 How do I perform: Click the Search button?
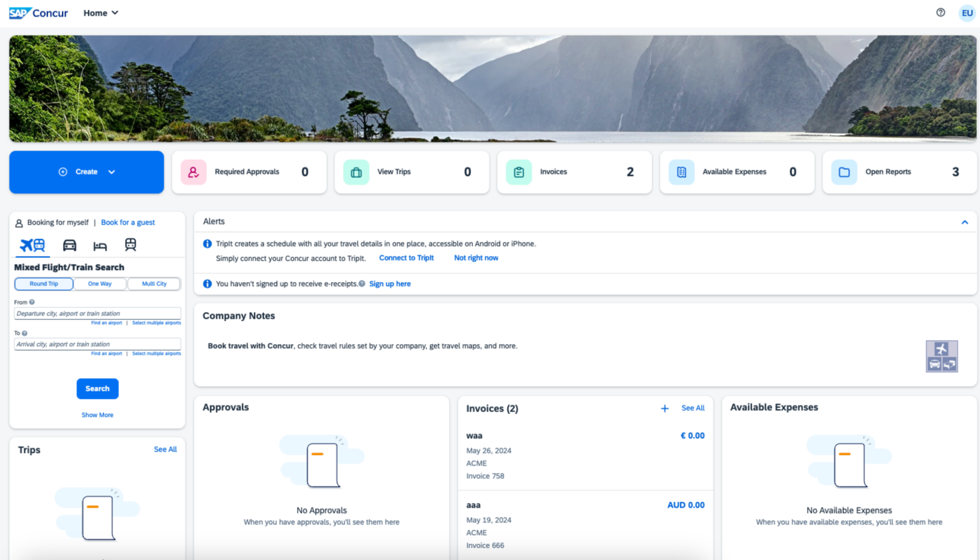97,388
